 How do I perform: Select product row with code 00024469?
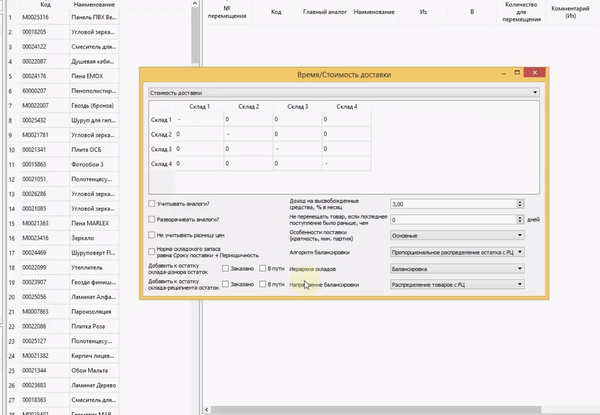[x=63, y=253]
